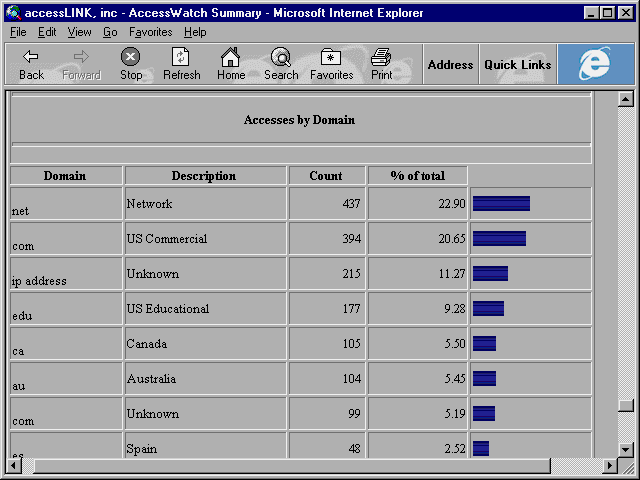
Task: Open the File menu
Action: point(18,32)
